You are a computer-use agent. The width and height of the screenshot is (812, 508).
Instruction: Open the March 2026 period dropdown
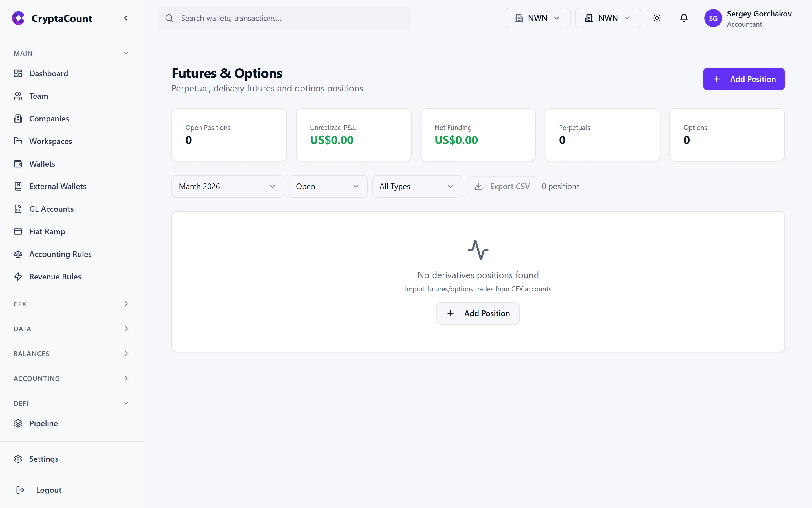[228, 186]
